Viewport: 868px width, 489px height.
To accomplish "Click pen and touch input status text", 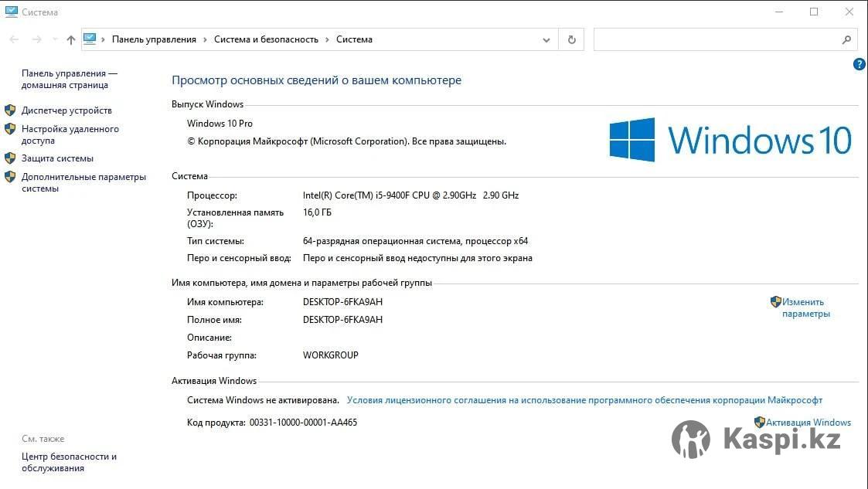I will [417, 258].
